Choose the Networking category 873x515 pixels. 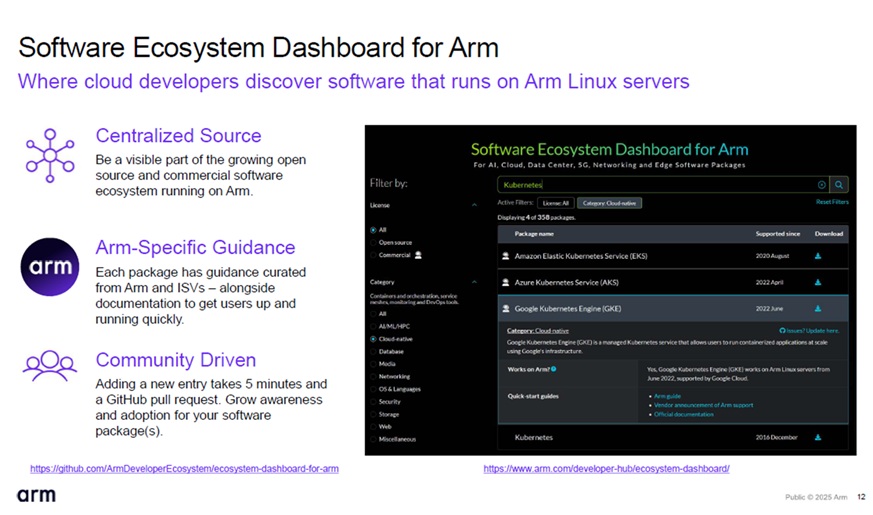pyautogui.click(x=373, y=377)
